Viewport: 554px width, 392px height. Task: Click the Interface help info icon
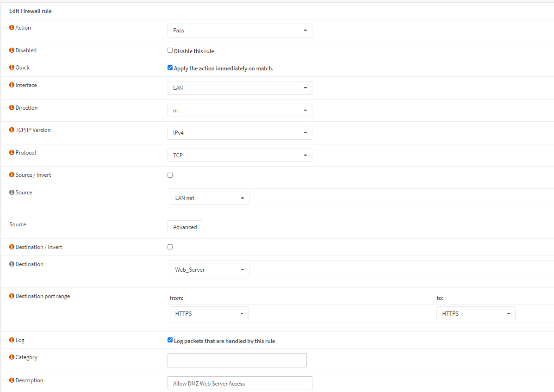12,85
